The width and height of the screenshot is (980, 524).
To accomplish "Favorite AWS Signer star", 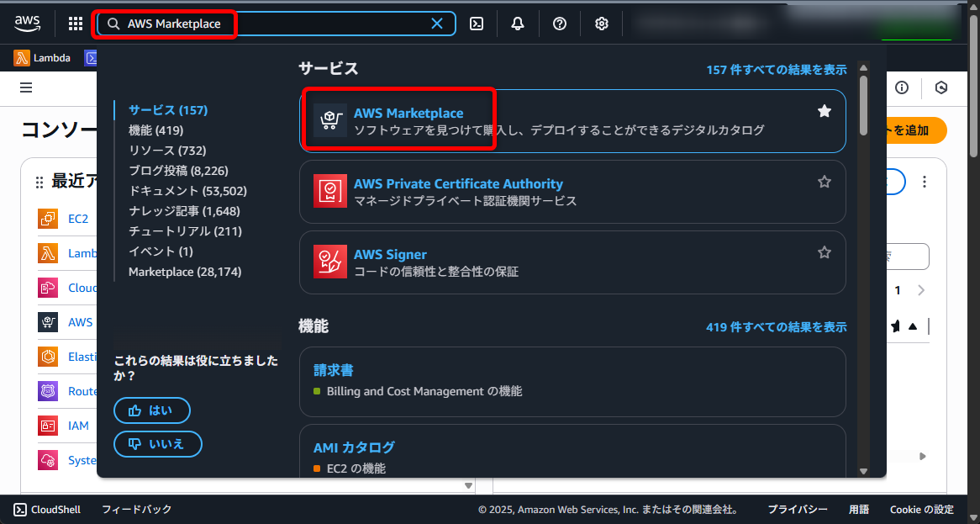I will pyautogui.click(x=825, y=252).
